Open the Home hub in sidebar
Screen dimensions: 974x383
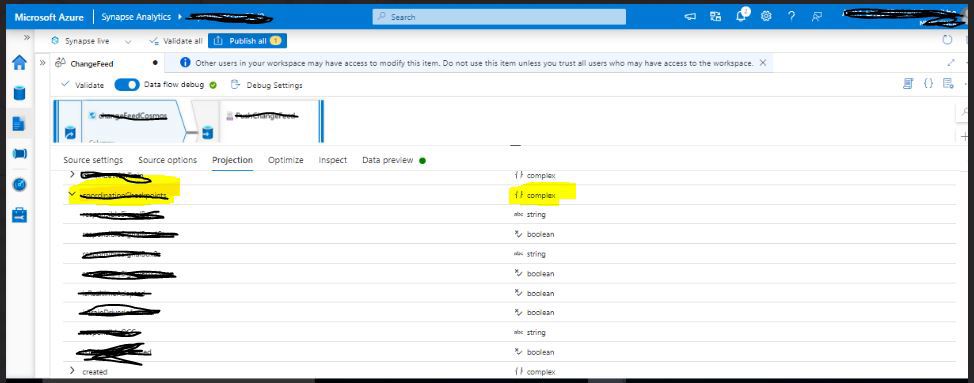click(x=19, y=63)
